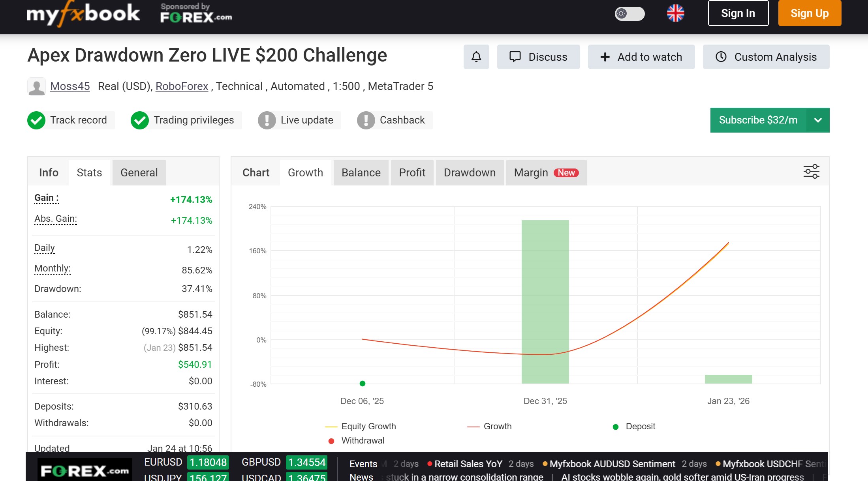The height and width of the screenshot is (481, 868).
Task: Click the Sign Up button
Action: pos(810,13)
